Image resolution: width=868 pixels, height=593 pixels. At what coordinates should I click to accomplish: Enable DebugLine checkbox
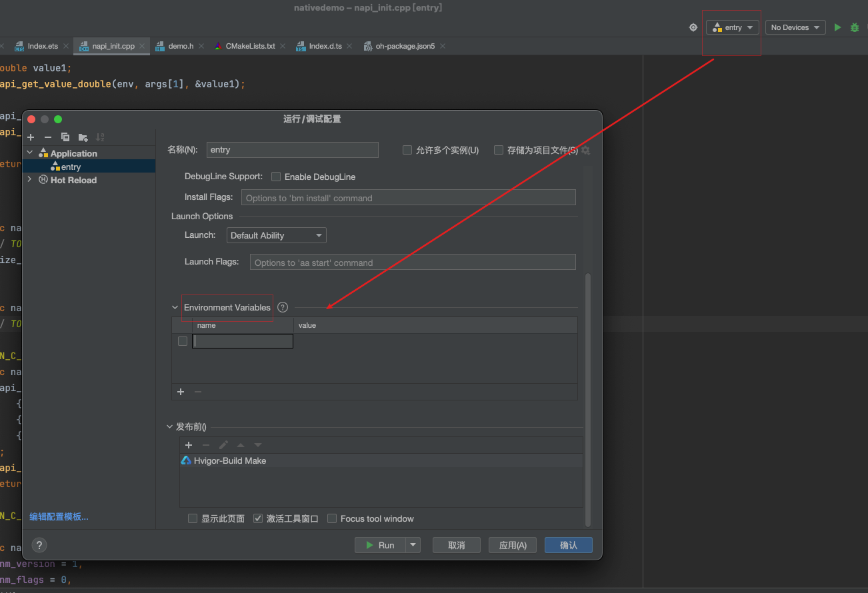(x=276, y=177)
